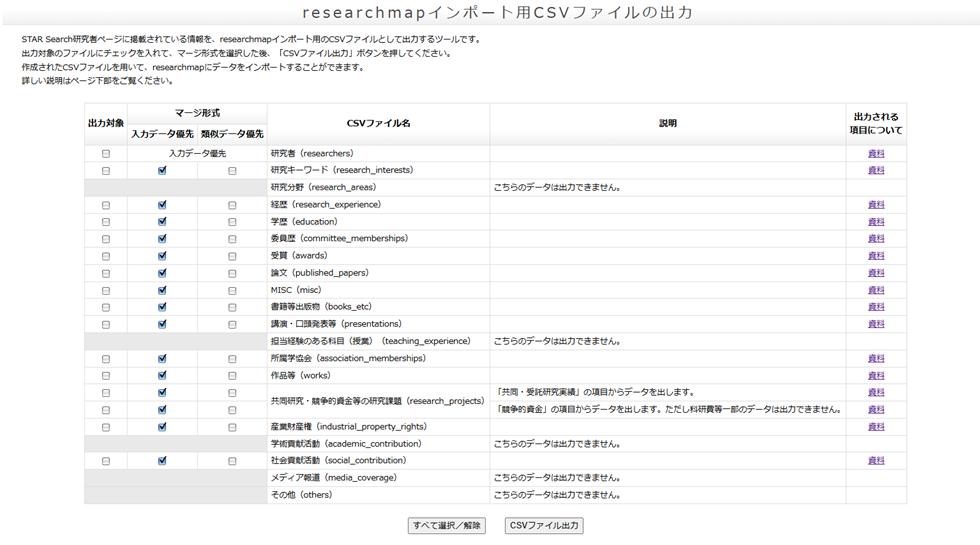Uncheck 入力データ優先 for 学歴 (education)

point(162,222)
